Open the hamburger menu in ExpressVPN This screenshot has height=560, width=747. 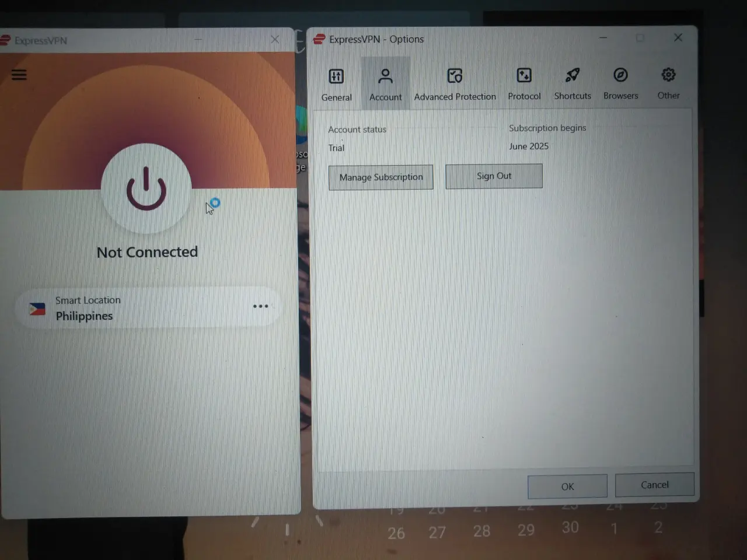(19, 75)
